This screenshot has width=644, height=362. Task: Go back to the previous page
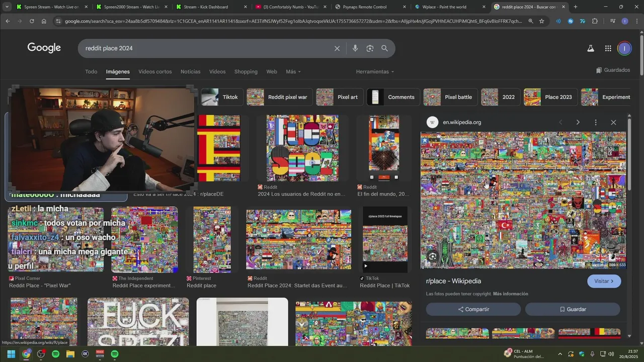[8, 21]
